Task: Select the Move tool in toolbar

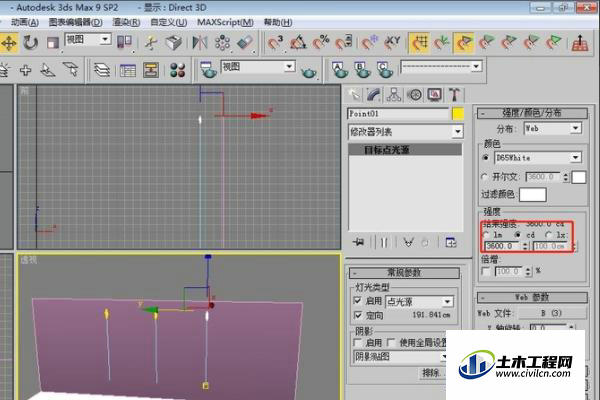Action: tap(8, 42)
